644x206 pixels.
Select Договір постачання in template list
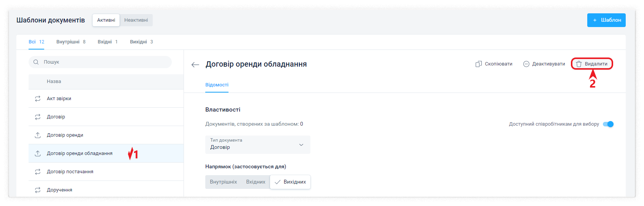[70, 172]
